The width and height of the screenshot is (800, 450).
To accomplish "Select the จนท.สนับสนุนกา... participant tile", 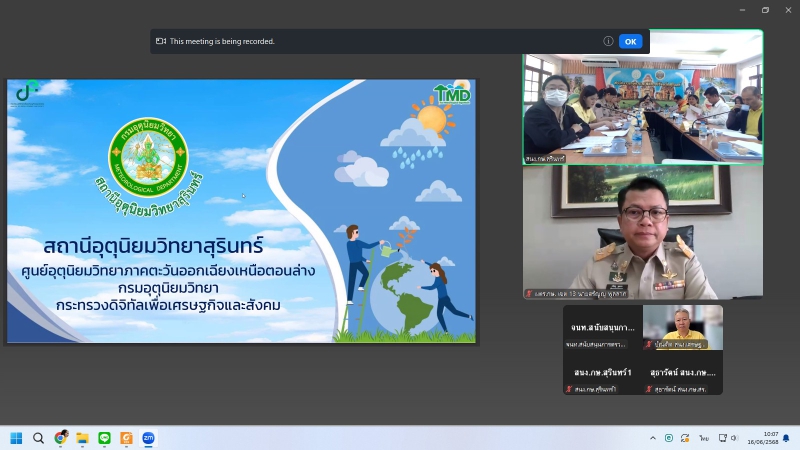I will pyautogui.click(x=603, y=328).
